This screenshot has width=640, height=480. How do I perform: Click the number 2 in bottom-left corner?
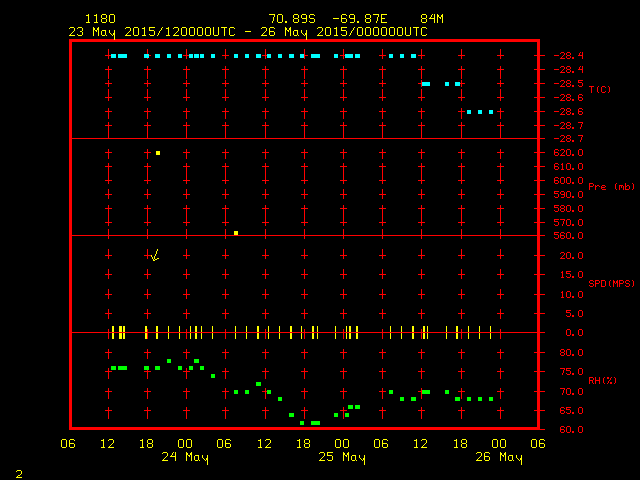18,471
